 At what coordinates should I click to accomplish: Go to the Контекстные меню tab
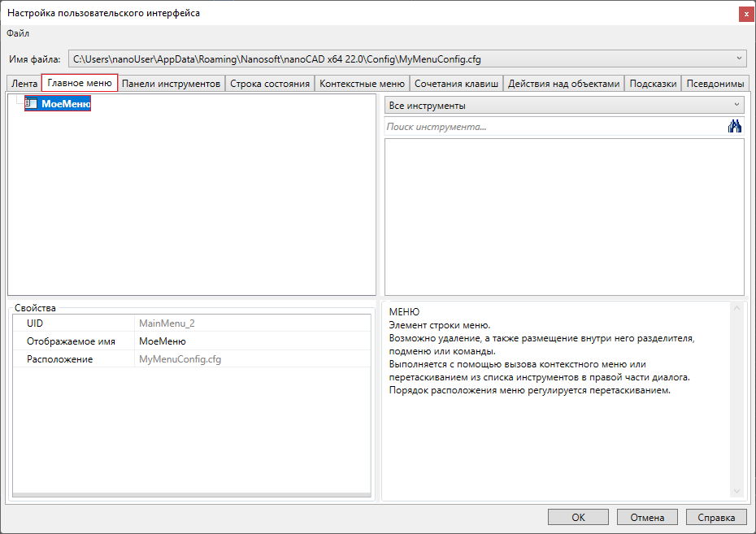point(362,84)
